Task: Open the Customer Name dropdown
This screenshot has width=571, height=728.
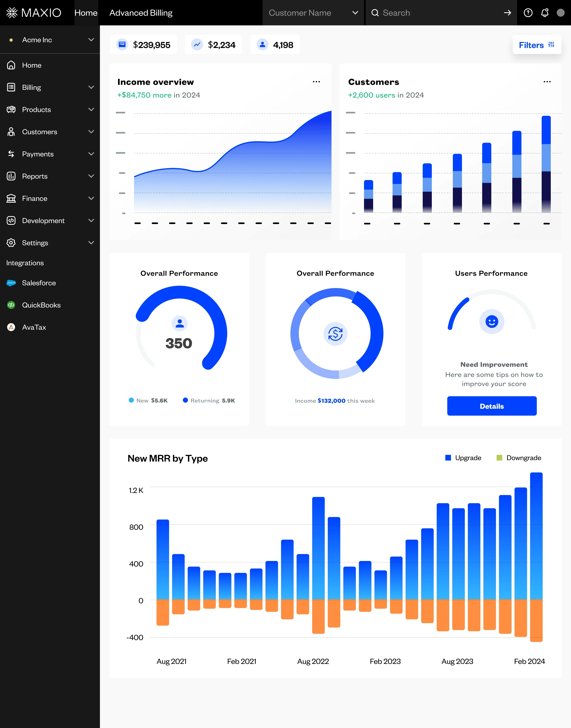Action: [313, 13]
